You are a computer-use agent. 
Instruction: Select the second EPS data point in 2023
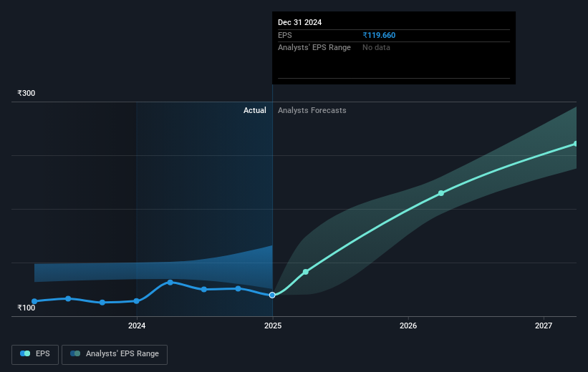coord(68,298)
